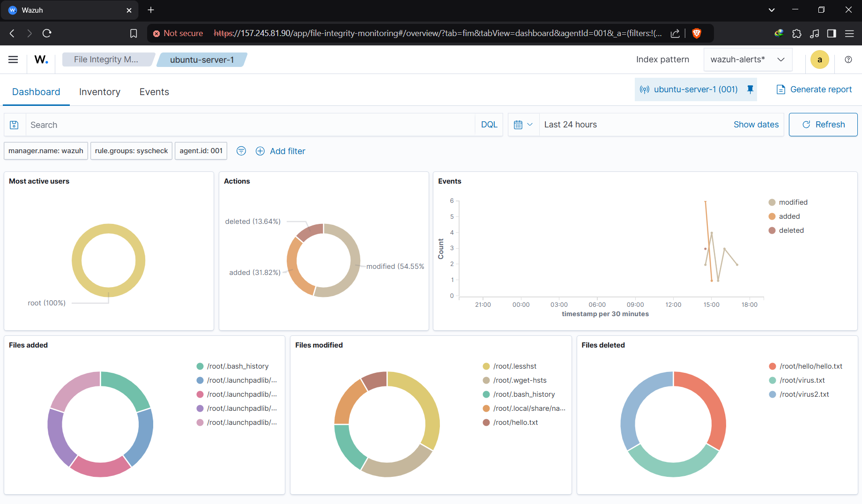Click Add filter

coord(287,151)
